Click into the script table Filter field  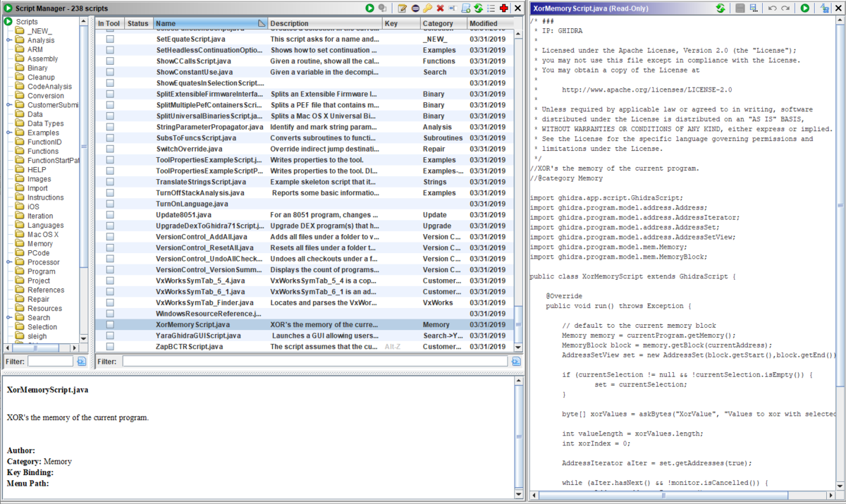click(x=314, y=361)
